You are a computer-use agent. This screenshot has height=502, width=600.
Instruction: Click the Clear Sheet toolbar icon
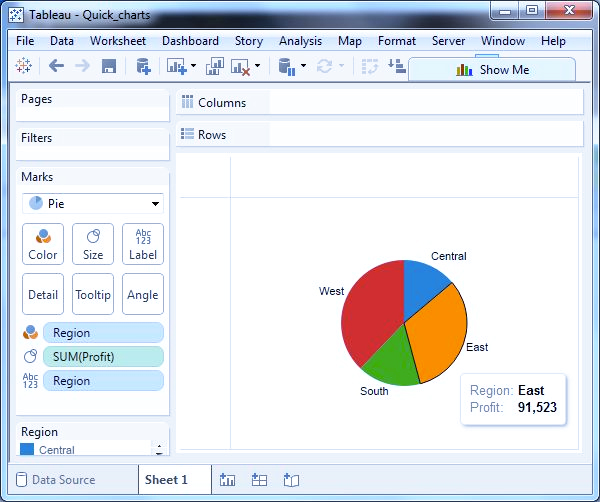click(x=240, y=67)
